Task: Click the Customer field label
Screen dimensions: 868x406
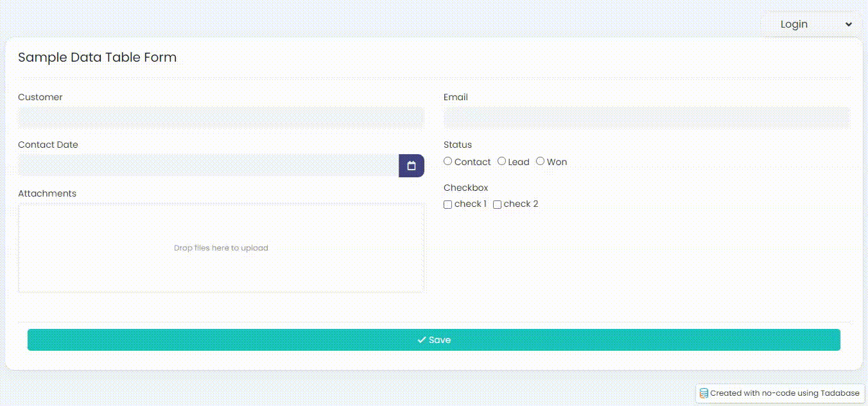Action: tap(40, 97)
